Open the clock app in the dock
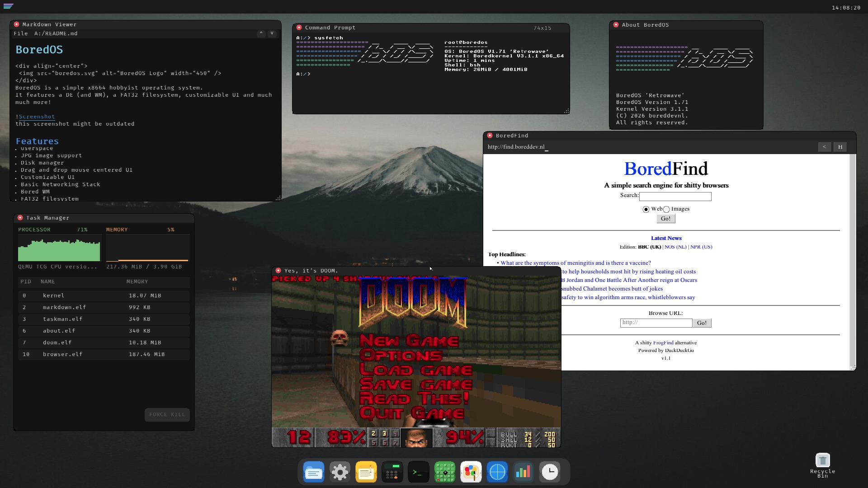The width and height of the screenshot is (868, 488). 549,471
